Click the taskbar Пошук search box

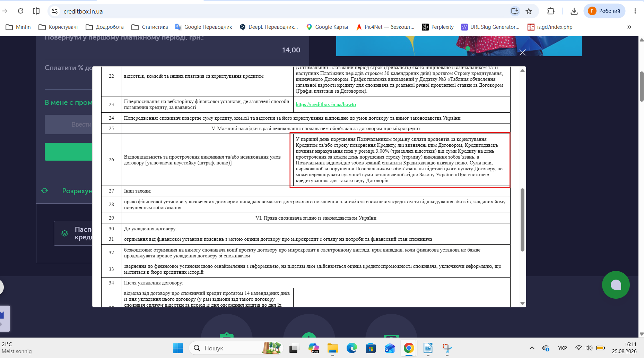coord(236,348)
